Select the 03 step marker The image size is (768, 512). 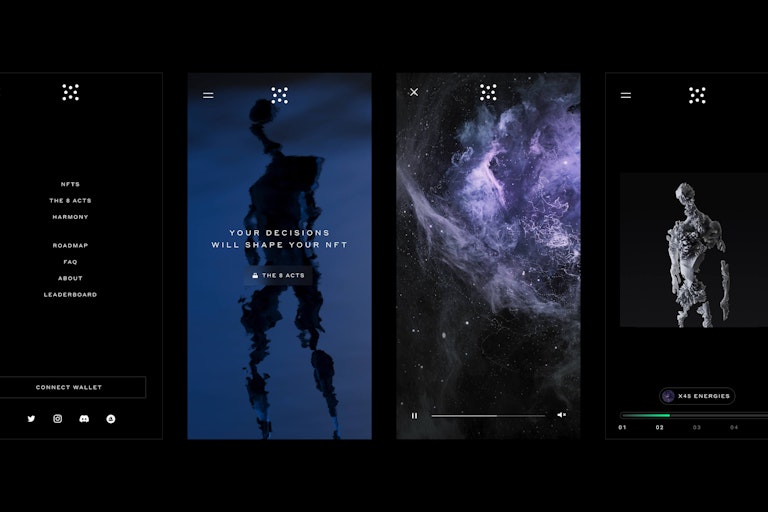coord(696,428)
